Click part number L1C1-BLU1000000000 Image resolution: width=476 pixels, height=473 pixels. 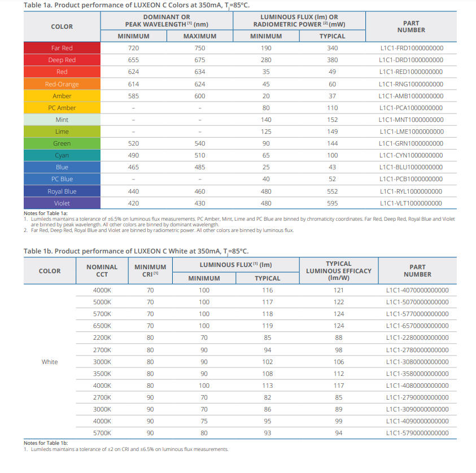(x=411, y=167)
